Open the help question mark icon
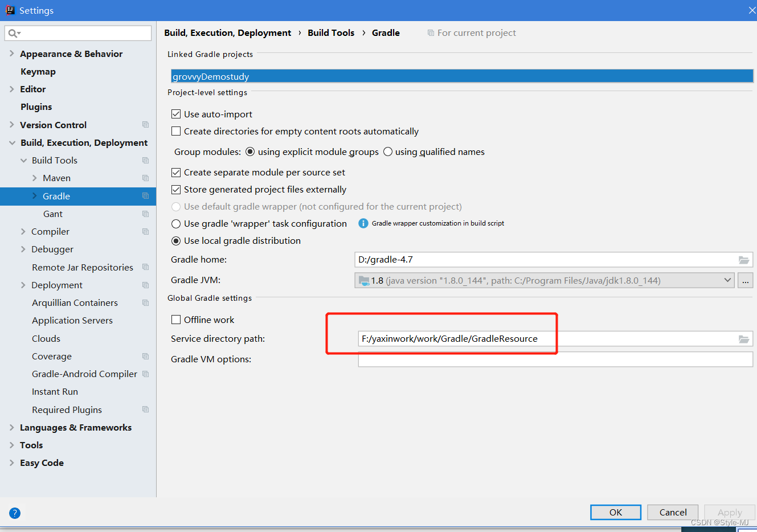Screen dimensions: 757x532 [x=15, y=513]
